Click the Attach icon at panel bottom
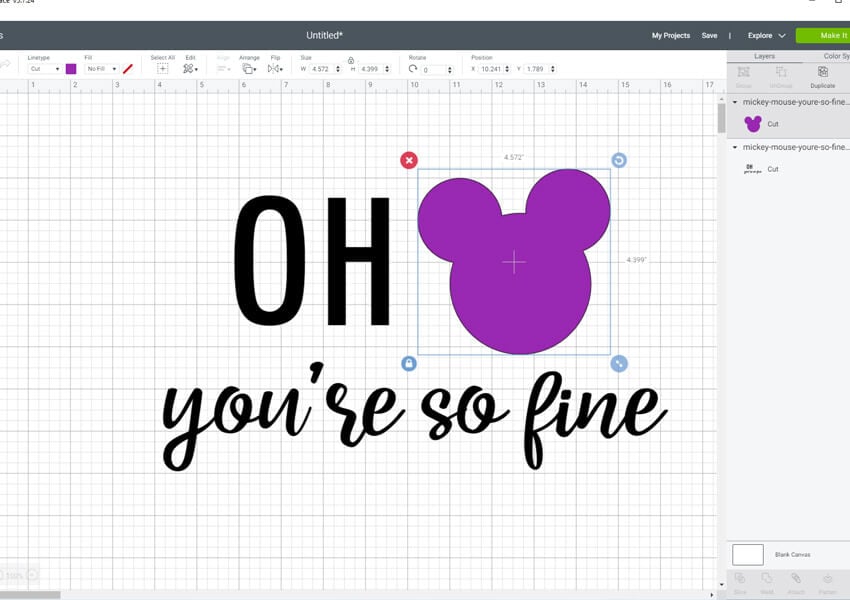This screenshot has height=600, width=850. [796, 579]
